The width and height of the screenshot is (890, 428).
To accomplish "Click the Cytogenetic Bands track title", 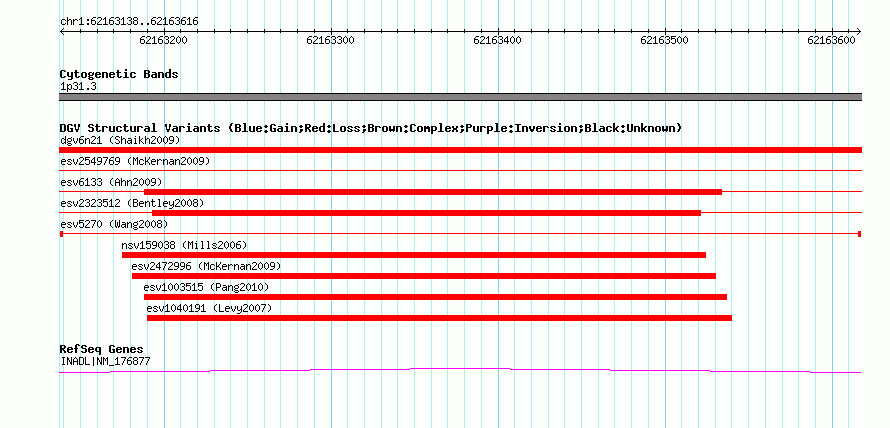I will (119, 74).
